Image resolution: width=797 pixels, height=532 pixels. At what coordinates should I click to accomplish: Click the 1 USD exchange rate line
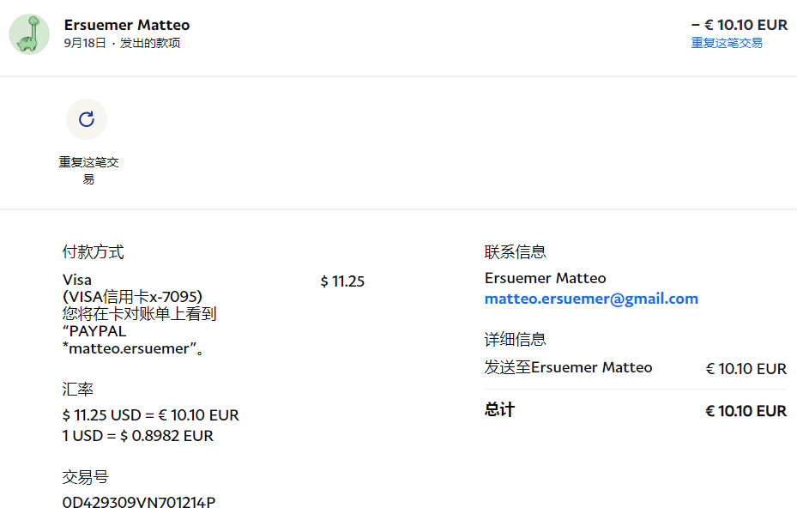[138, 436]
